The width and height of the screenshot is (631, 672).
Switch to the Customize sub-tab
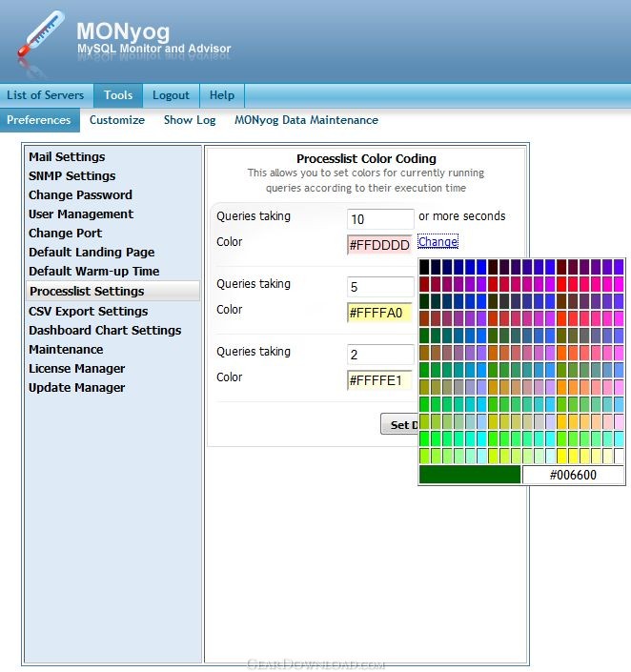(117, 120)
